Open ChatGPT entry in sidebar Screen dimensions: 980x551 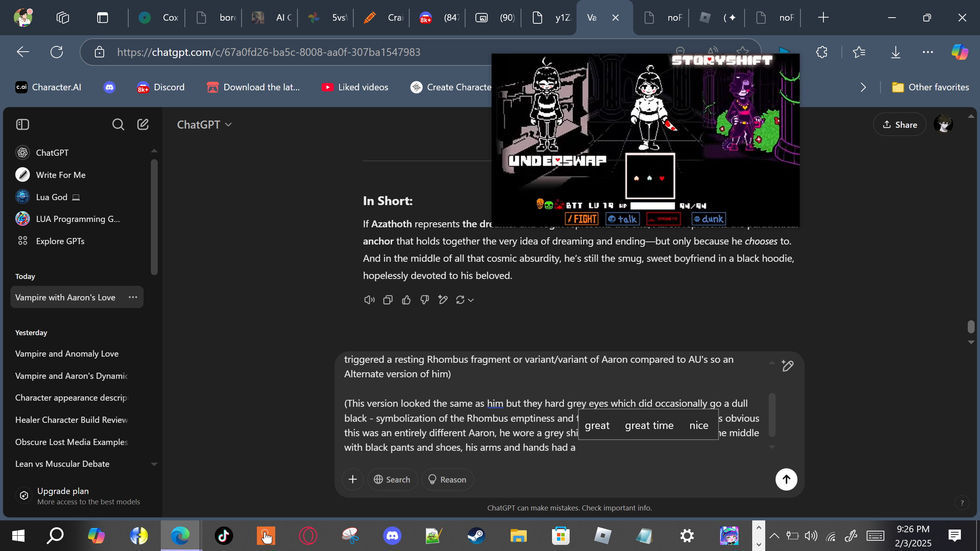click(x=77, y=153)
